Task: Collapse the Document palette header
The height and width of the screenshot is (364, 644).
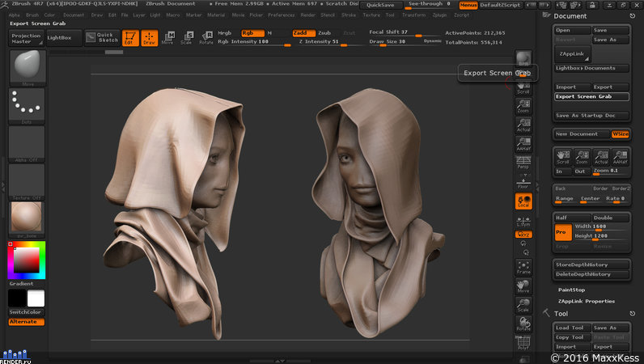Action: (570, 16)
